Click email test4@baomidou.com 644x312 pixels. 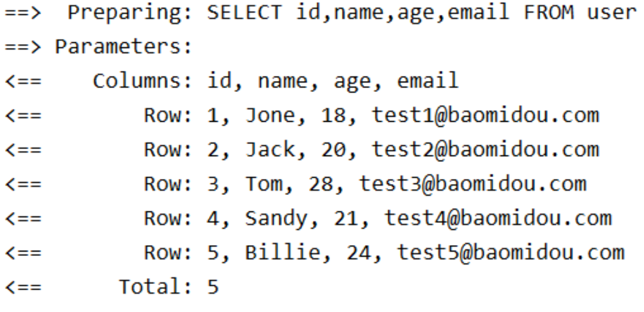498,218
